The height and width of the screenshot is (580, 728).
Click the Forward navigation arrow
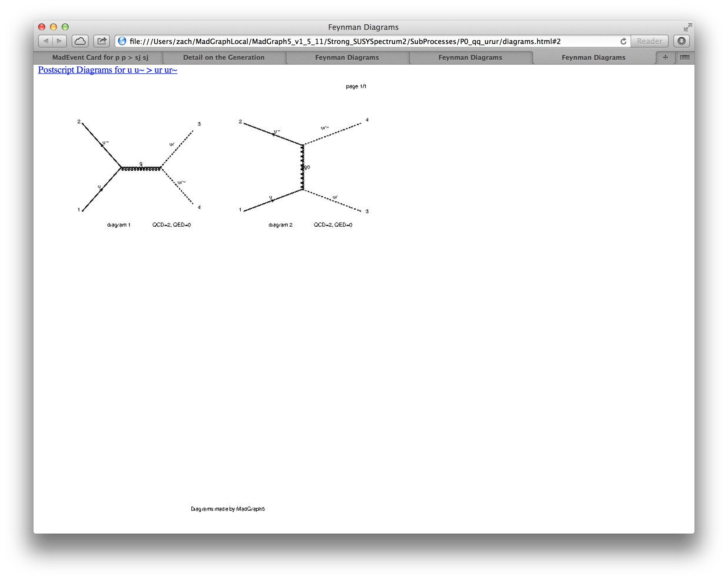point(59,41)
